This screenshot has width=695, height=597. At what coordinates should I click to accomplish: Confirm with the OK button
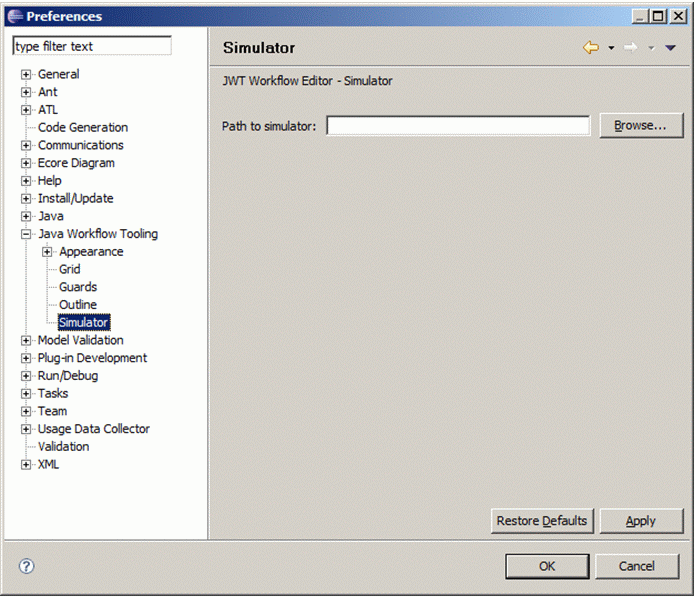547,566
